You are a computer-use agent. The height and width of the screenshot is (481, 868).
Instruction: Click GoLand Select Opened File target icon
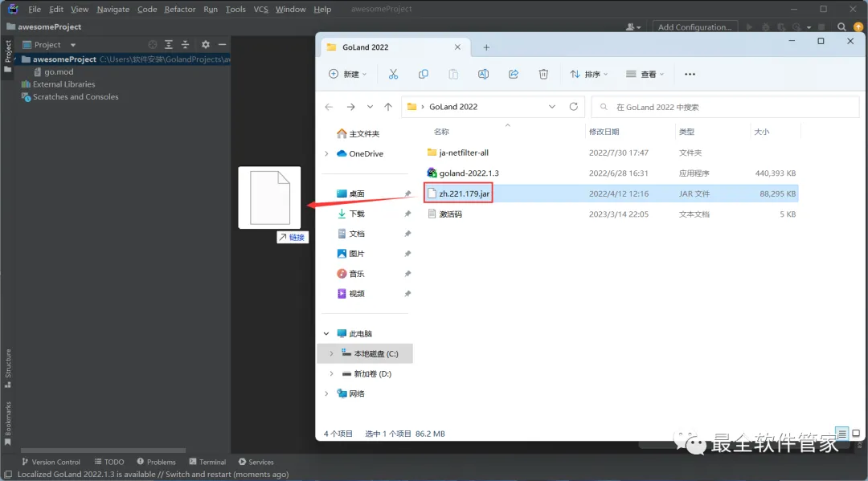tap(153, 44)
